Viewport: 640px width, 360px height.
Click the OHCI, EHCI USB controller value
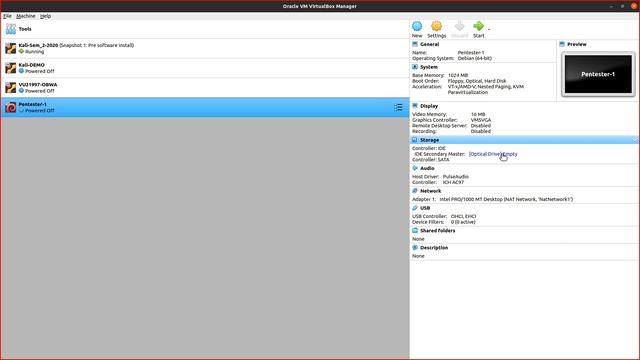point(463,216)
